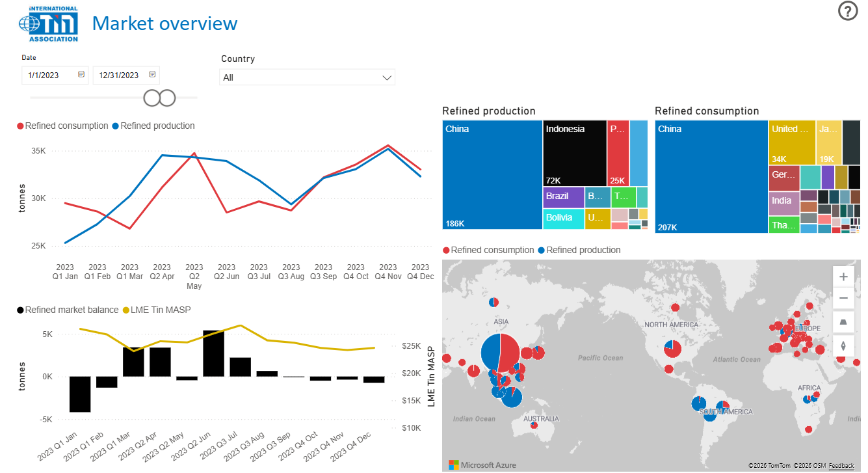The height and width of the screenshot is (473, 868).
Task: Select the China tile in Refined production treemap
Action: coord(492,175)
